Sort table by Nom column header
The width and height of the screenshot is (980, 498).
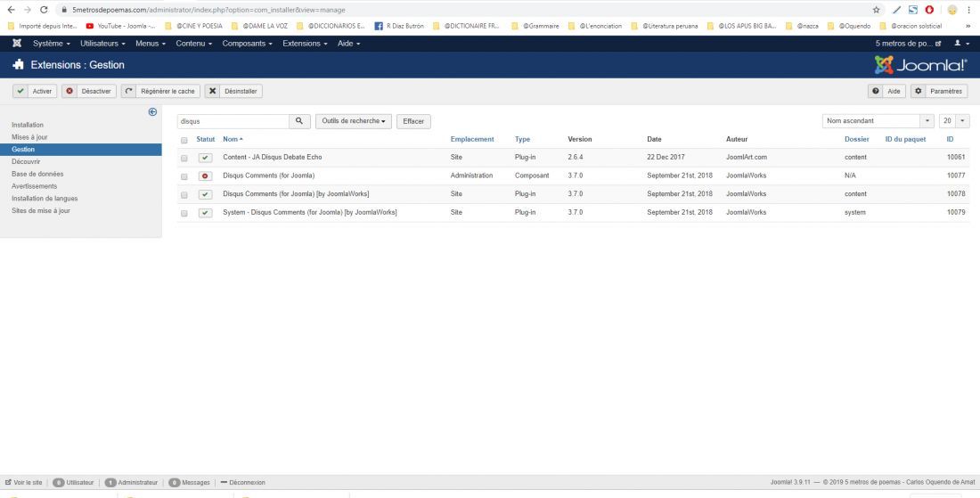(233, 139)
